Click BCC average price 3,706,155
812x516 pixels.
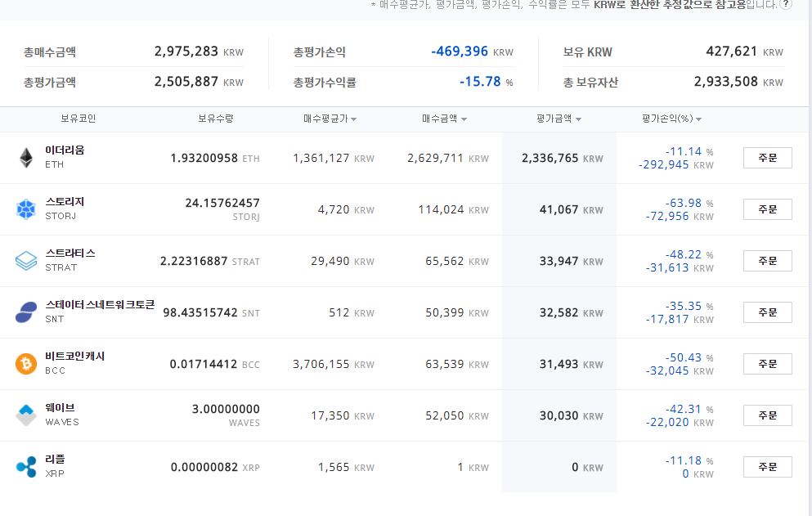[x=321, y=364]
